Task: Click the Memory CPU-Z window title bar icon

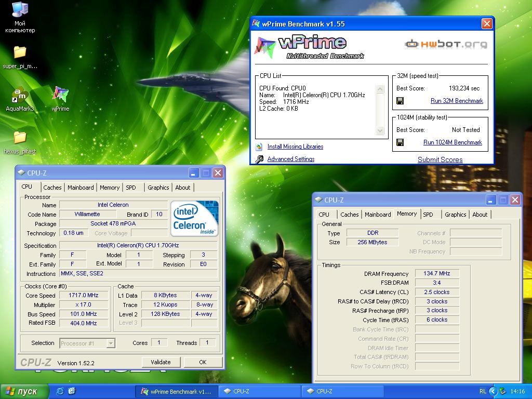Action: [x=318, y=200]
